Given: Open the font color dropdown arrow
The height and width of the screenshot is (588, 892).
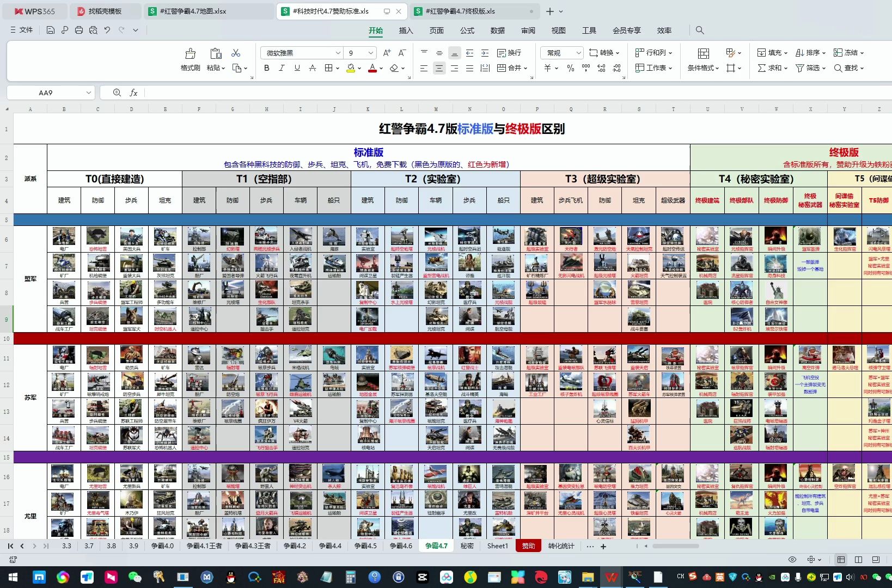Looking at the screenshot, I should 381,69.
